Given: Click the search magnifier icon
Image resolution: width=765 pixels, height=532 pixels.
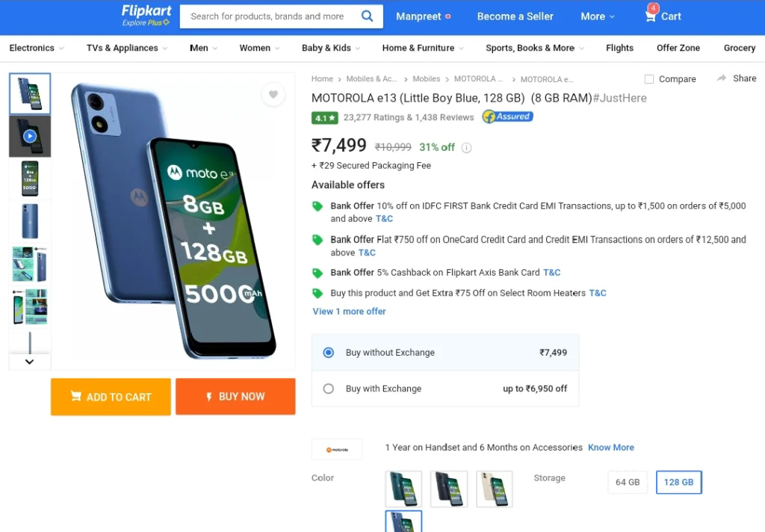Looking at the screenshot, I should [367, 16].
